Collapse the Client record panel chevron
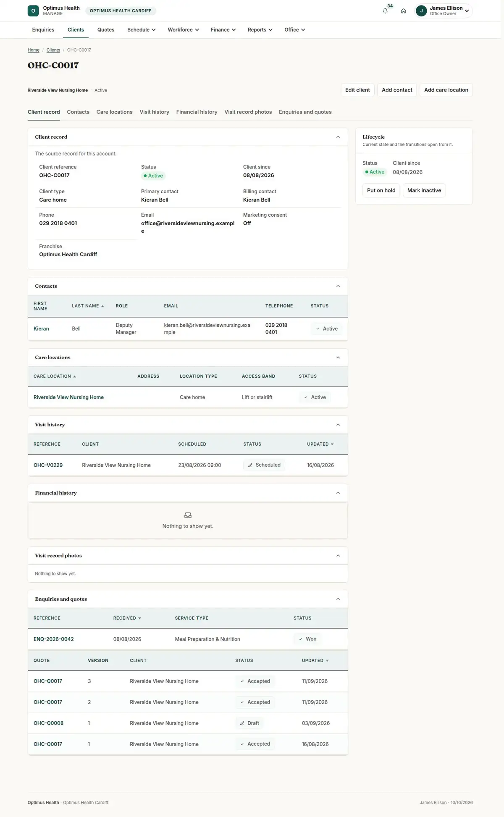Viewport: 504px width, 817px height. (x=338, y=137)
